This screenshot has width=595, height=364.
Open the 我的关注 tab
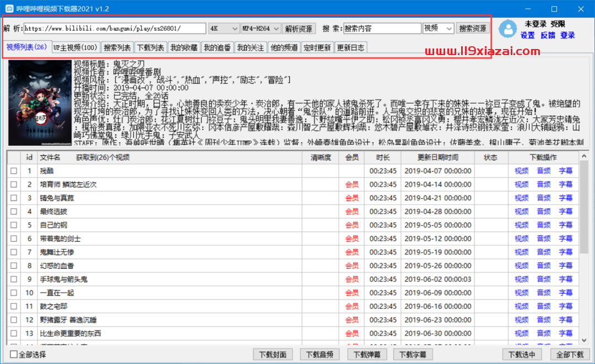[251, 48]
